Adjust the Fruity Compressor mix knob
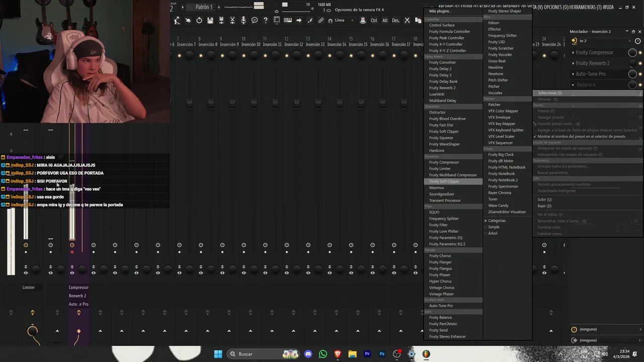 coord(632,52)
